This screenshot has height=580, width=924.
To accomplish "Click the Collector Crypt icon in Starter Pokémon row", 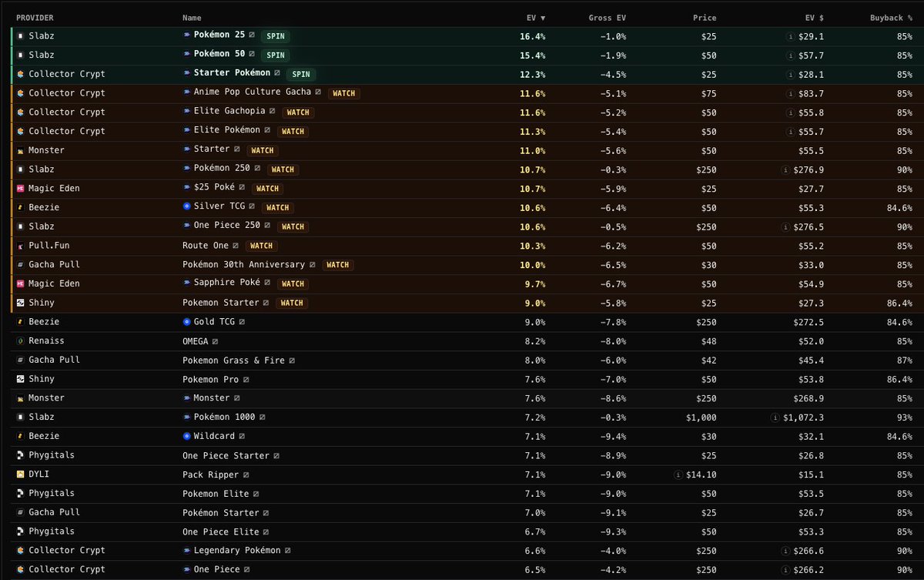I will pos(20,74).
